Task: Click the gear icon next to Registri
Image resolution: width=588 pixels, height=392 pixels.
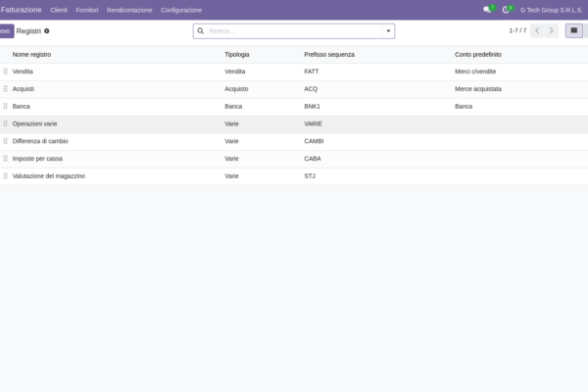Action: click(x=47, y=31)
